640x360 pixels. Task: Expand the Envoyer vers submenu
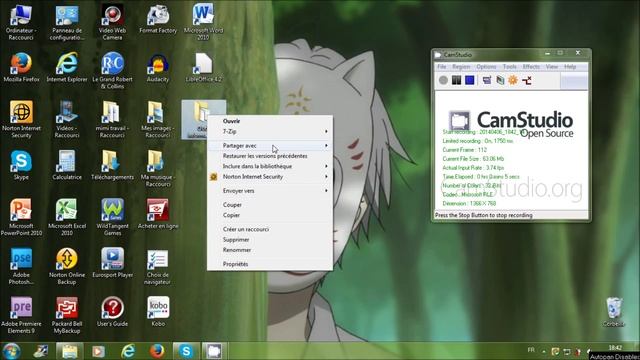[x=270, y=191]
